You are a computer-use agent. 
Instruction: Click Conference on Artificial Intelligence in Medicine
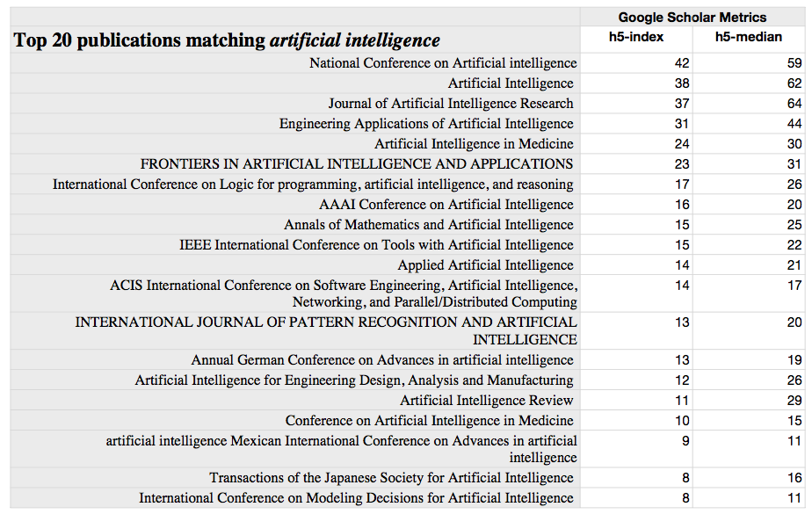coord(429,421)
